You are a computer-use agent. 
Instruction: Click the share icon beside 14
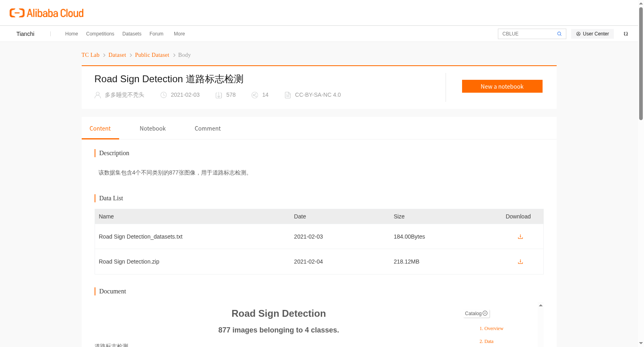point(255,95)
